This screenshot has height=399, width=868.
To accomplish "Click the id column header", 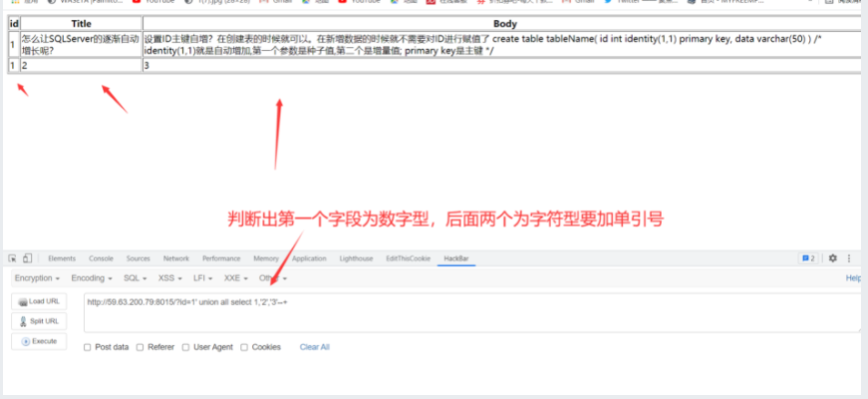I will pyautogui.click(x=15, y=24).
